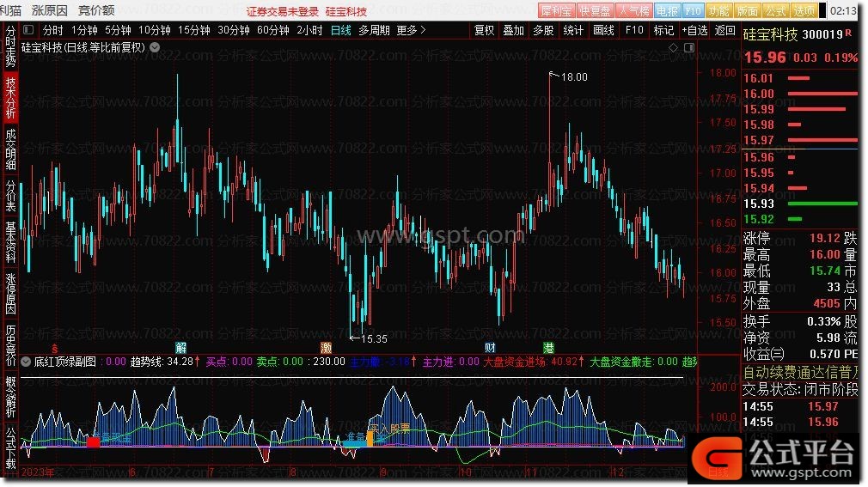Open the 电报 telegraph button

click(667, 11)
